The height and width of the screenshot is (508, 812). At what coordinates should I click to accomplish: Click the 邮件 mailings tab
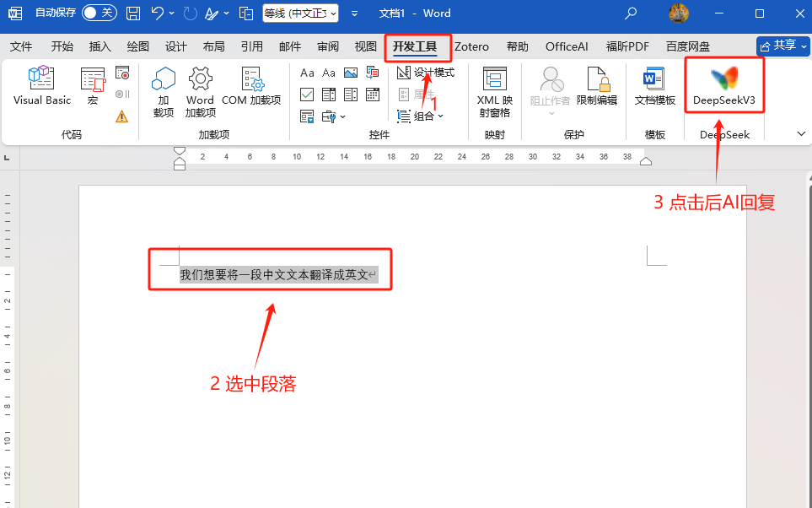point(290,46)
